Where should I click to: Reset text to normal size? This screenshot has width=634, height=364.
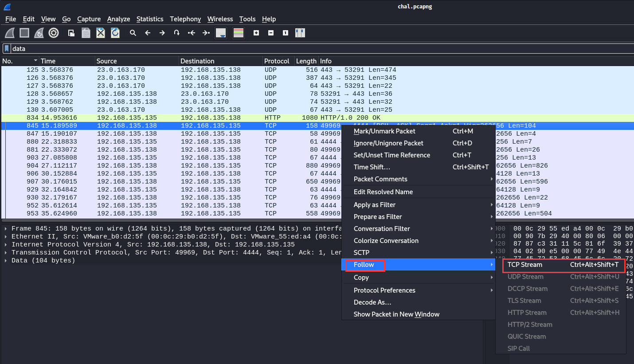point(286,33)
